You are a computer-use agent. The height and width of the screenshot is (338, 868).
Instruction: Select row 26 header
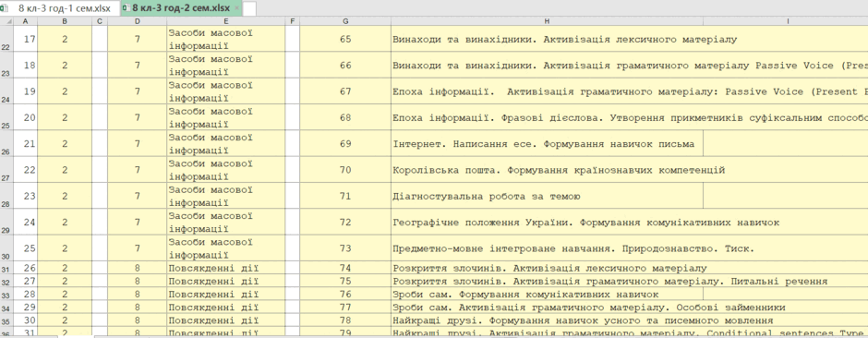[7, 143]
